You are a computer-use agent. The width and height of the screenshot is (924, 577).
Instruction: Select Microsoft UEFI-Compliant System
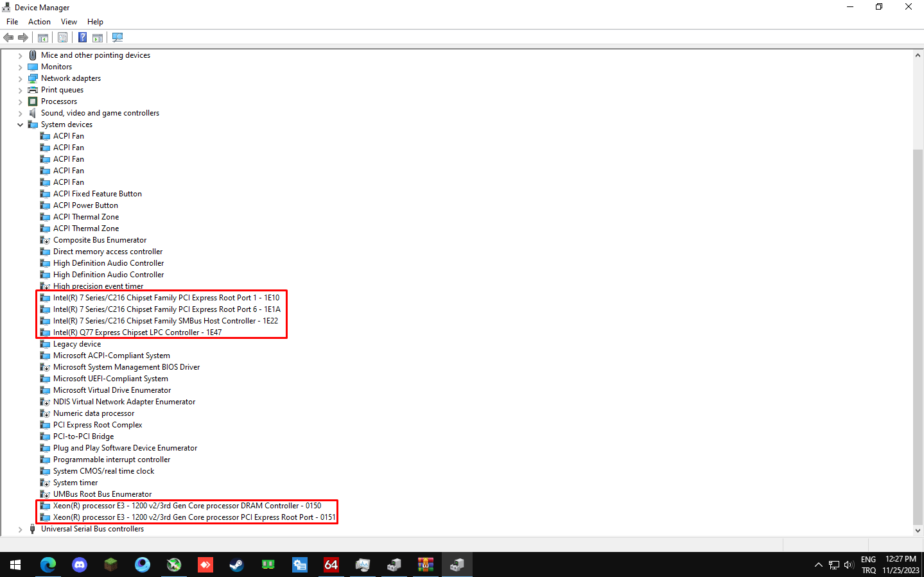[110, 379]
